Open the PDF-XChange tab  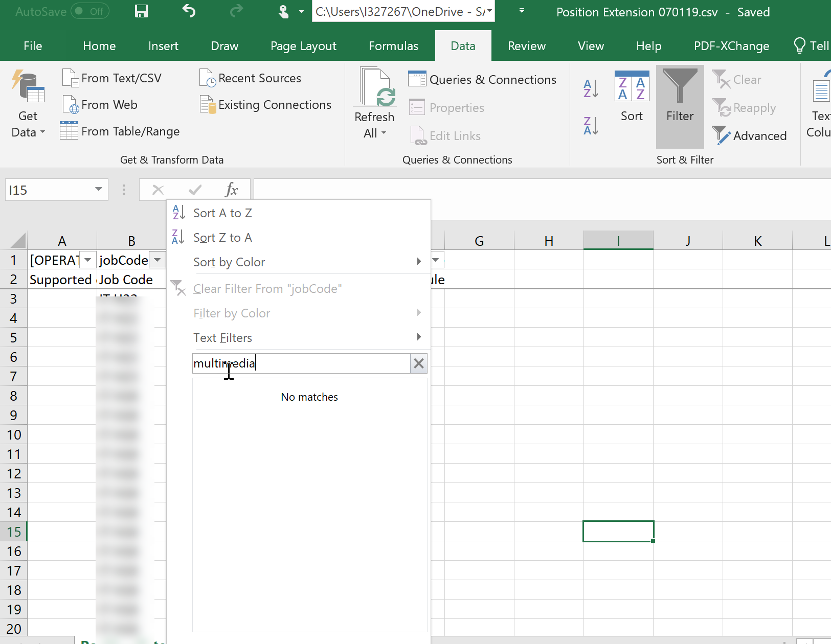click(731, 46)
